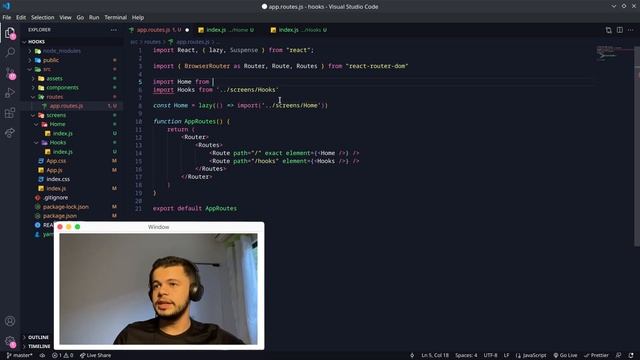Open the Run and Debug view
Viewport: 640px width, 360px height.
coord(10,93)
